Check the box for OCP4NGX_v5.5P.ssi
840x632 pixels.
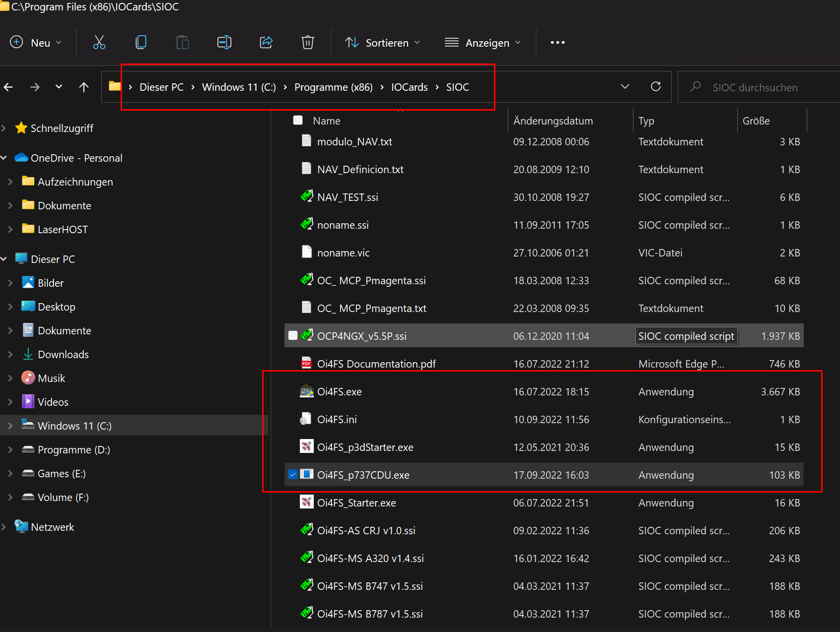(x=293, y=335)
